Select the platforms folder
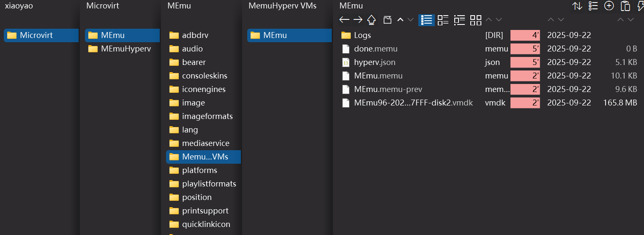 [x=199, y=170]
